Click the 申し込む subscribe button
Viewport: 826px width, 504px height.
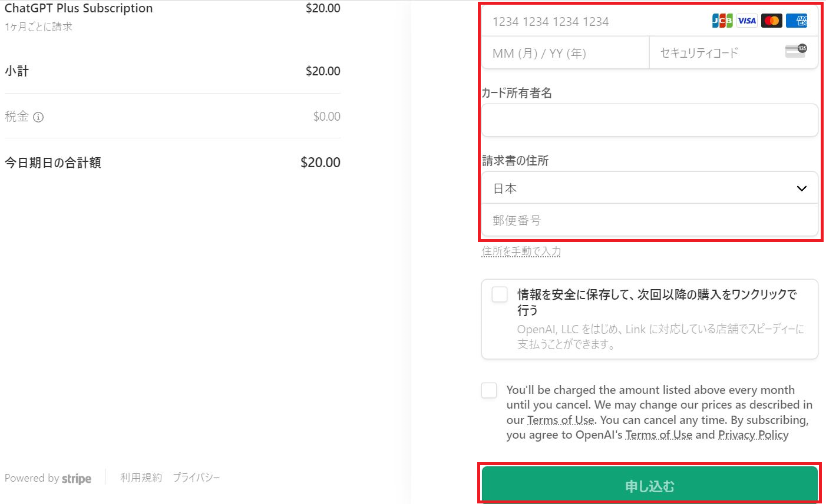pyautogui.click(x=649, y=486)
